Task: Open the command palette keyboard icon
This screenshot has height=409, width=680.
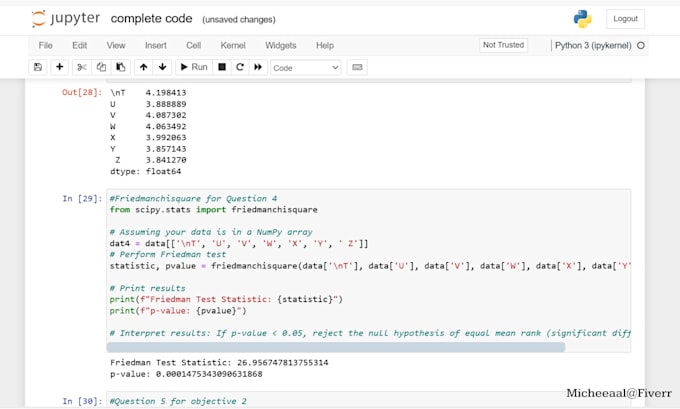Action: [x=357, y=67]
